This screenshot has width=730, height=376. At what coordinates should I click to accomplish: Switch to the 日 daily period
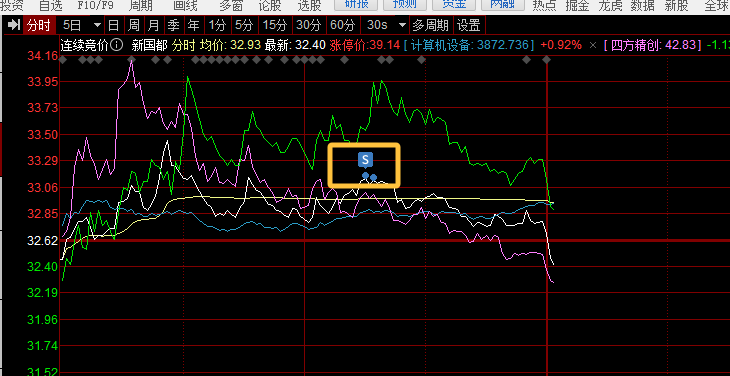(114, 25)
